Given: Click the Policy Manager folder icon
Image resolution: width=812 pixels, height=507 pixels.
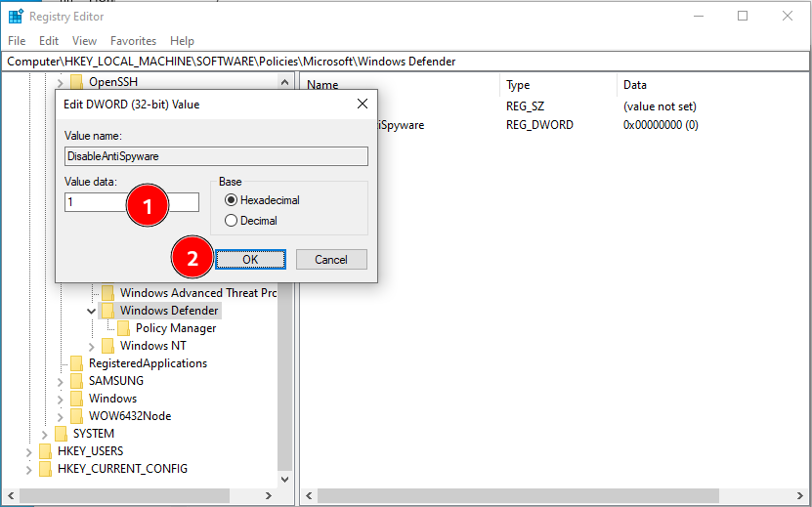Looking at the screenshot, I should [x=123, y=328].
